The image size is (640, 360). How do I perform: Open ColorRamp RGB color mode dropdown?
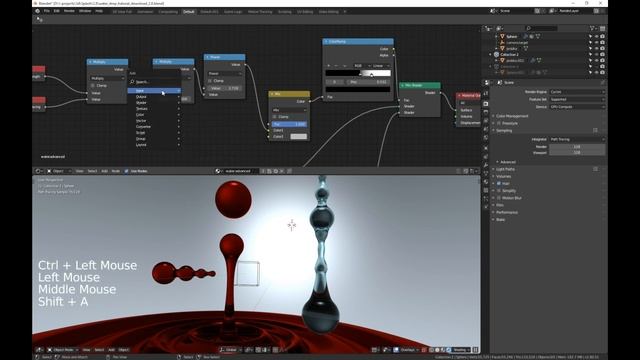(361, 66)
